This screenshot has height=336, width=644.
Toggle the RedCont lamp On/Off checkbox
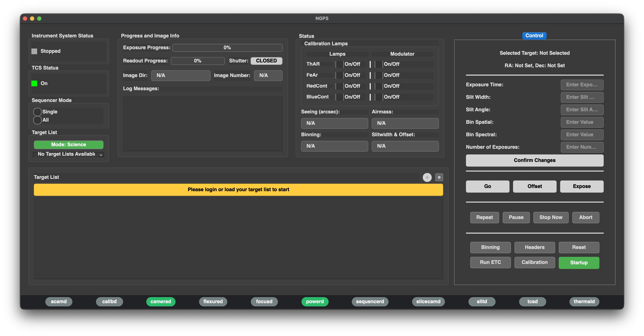tap(339, 86)
